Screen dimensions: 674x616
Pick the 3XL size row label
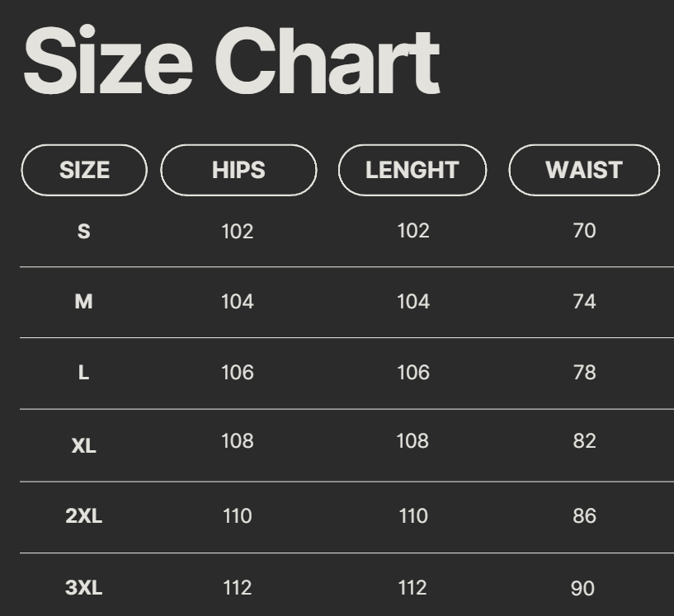pyautogui.click(x=83, y=588)
